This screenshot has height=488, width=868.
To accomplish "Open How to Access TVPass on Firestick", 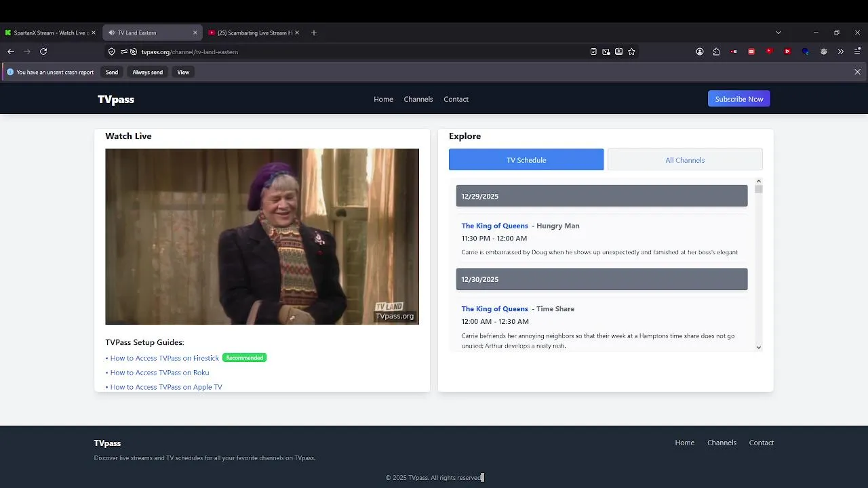I will click(165, 358).
